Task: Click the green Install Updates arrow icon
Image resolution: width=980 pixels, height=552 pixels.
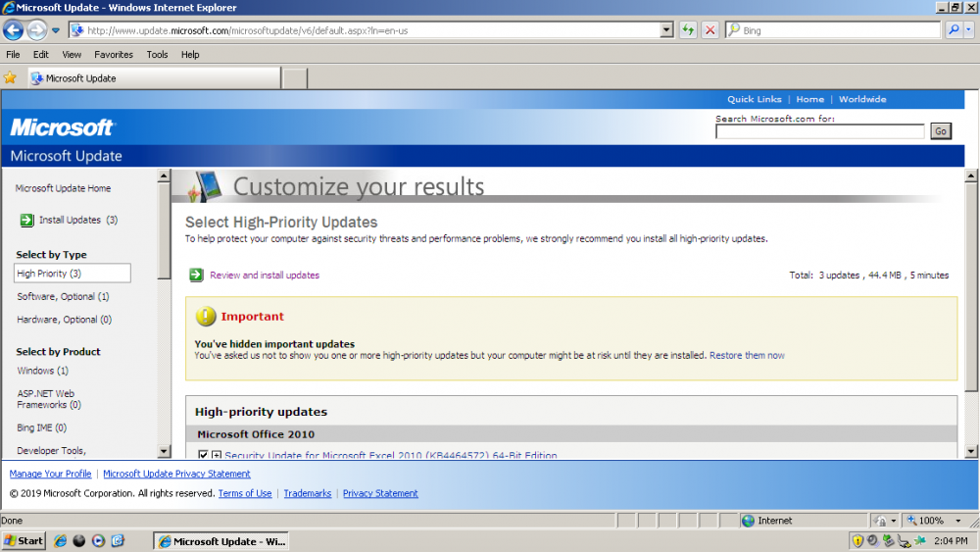Action: 26,220
